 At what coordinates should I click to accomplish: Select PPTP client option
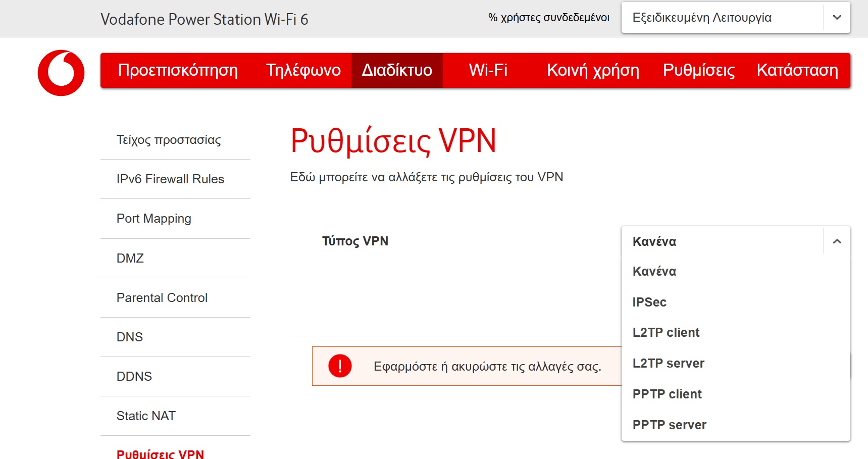point(667,394)
